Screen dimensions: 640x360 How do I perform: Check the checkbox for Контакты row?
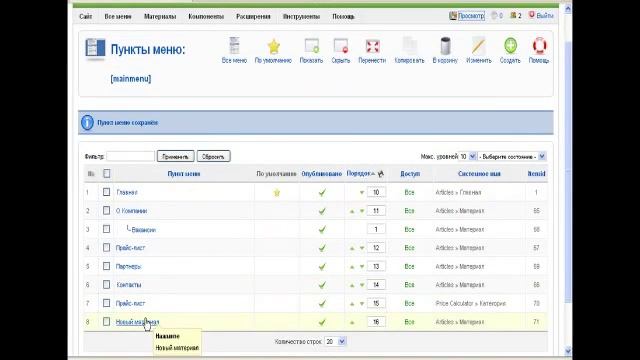pos(107,284)
